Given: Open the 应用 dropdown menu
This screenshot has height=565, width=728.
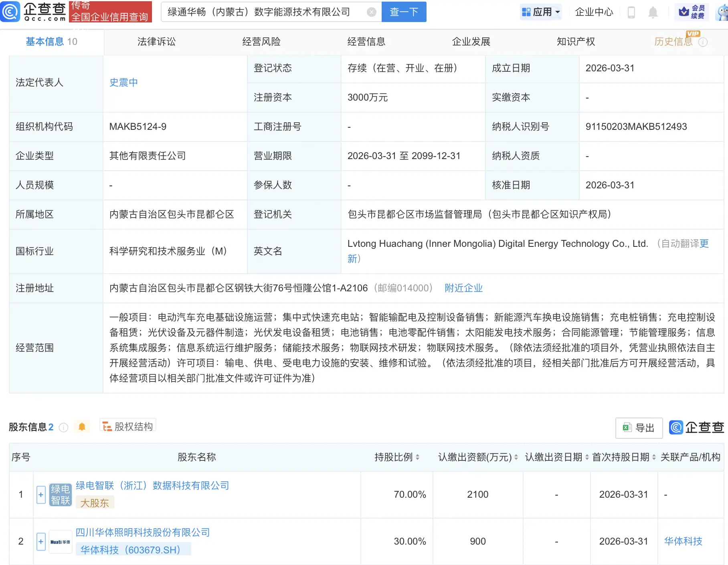Looking at the screenshot, I should (541, 12).
